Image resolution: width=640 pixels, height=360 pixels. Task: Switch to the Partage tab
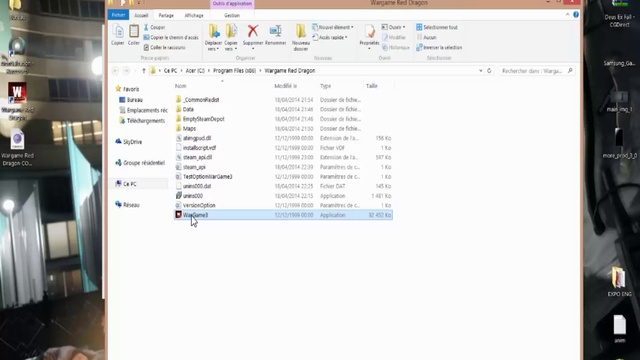click(166, 16)
